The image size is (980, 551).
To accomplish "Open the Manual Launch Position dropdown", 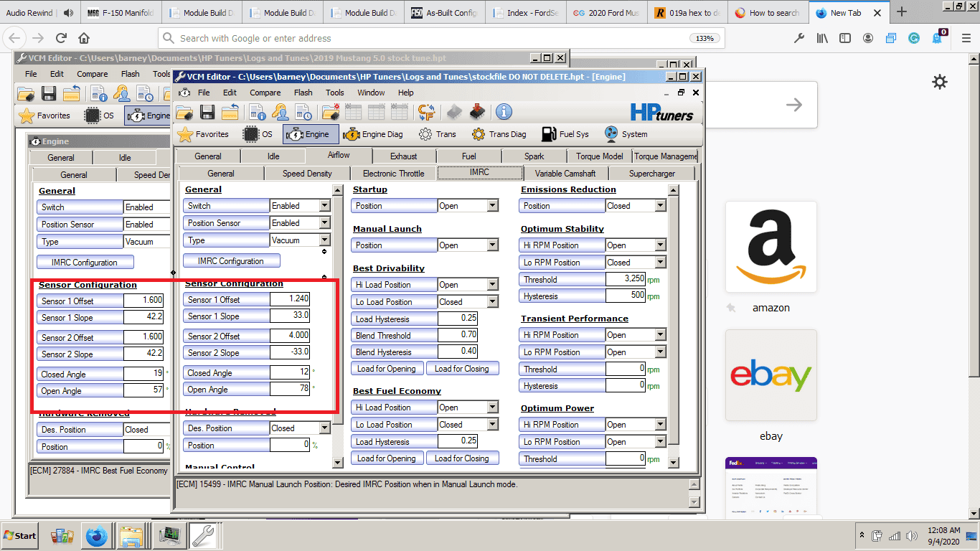I will 492,245.
